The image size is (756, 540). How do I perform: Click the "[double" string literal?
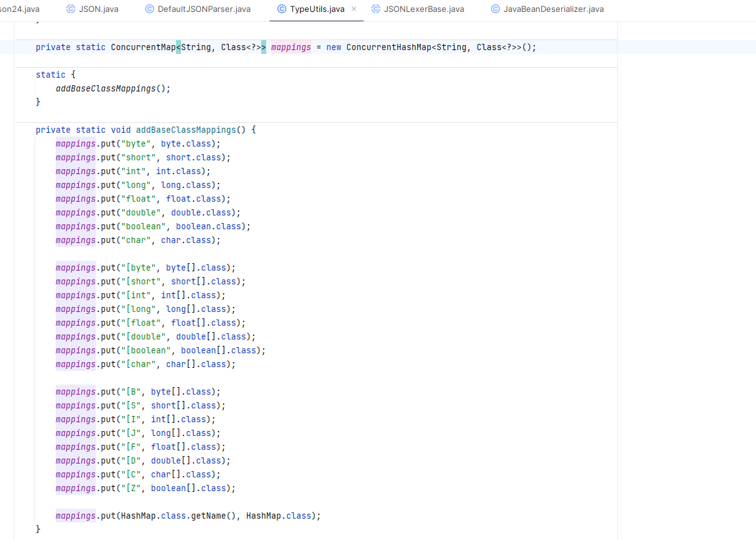143,336
